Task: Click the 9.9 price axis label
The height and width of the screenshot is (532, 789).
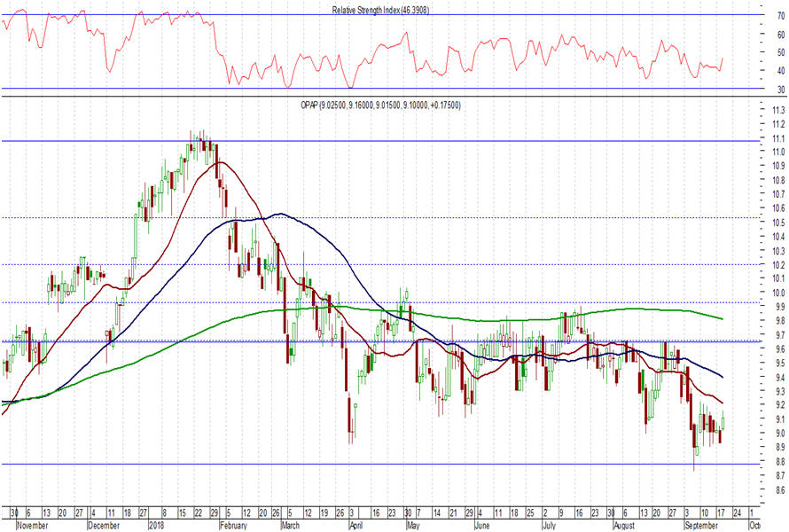Action: pos(780,307)
